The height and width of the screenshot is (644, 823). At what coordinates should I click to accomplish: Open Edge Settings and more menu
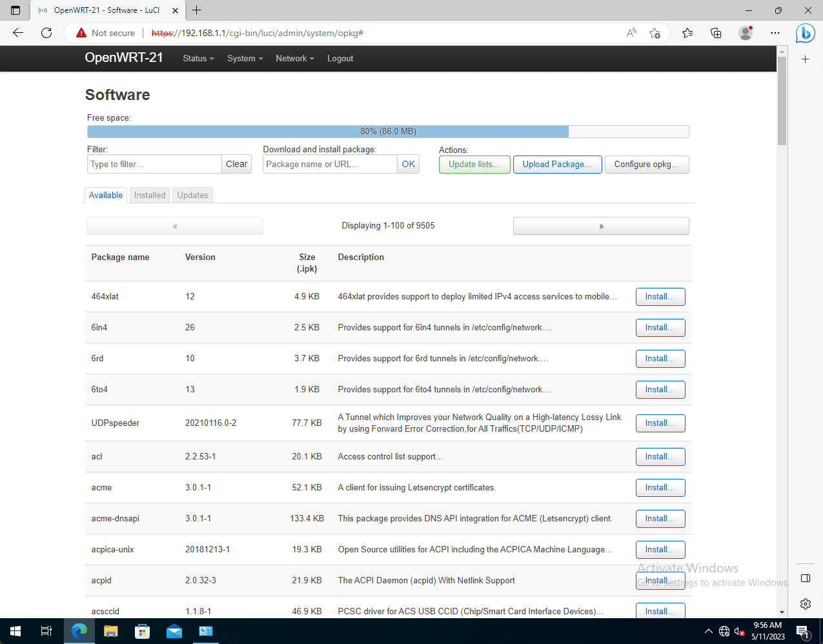point(775,33)
